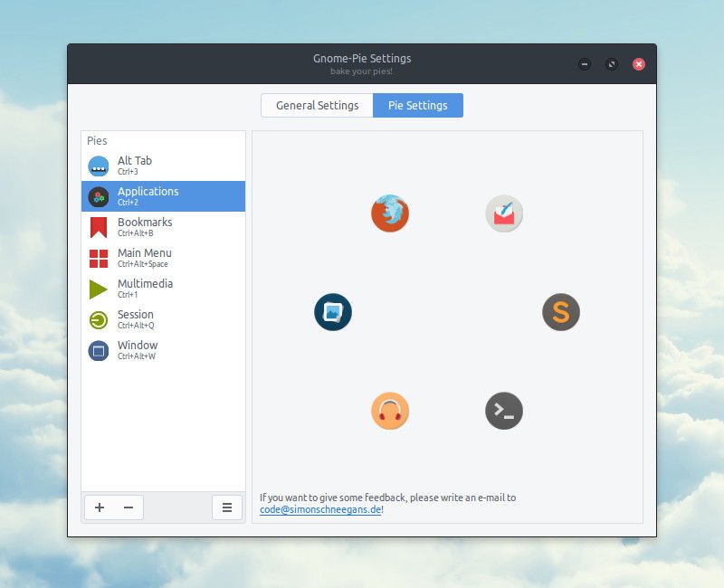Screen dimensions: 724x588
Task: Click the Ctrl+1 shortcut text
Action: click(x=128, y=295)
